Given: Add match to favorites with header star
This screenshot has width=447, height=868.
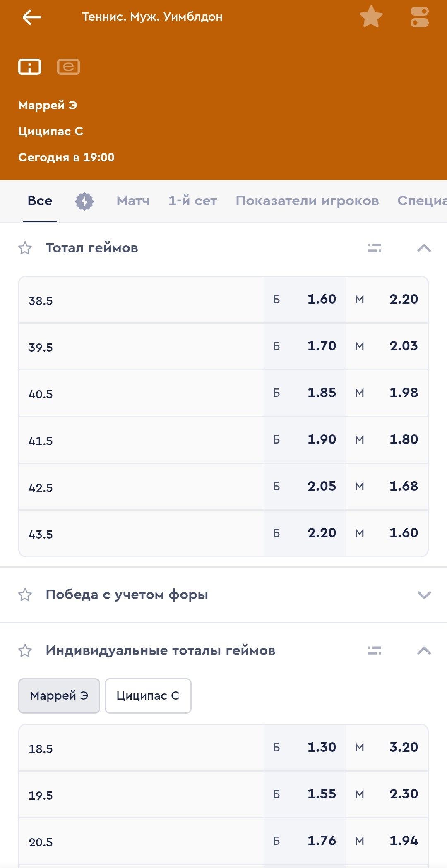Looking at the screenshot, I should (x=371, y=17).
